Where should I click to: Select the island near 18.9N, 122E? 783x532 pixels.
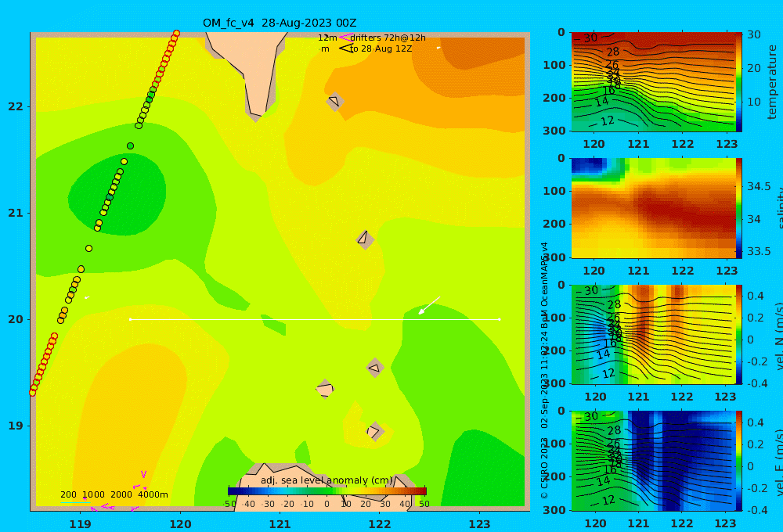coord(375,431)
